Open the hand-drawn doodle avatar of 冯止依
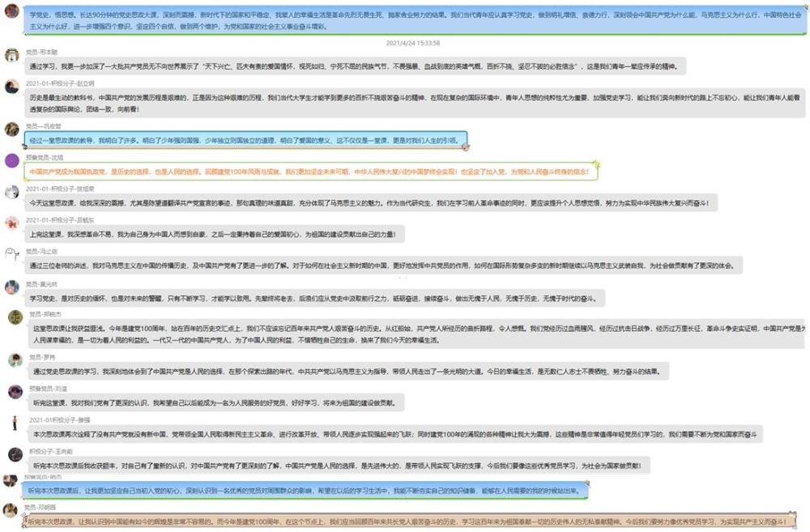The image size is (810, 532). pos(11,254)
